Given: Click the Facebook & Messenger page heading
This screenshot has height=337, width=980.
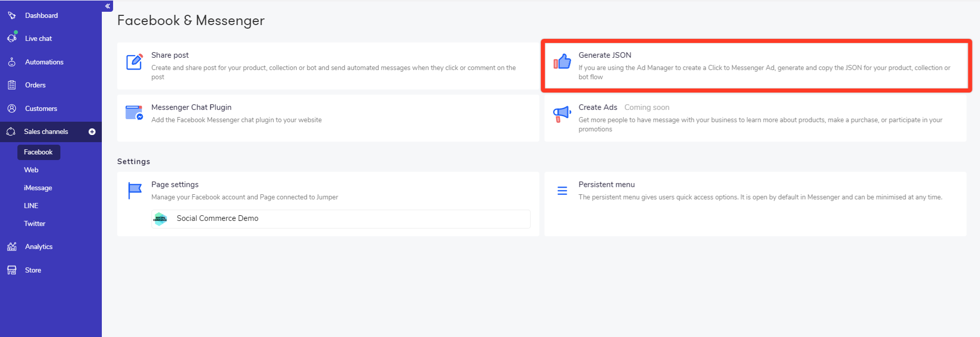Looking at the screenshot, I should pyautogui.click(x=191, y=20).
